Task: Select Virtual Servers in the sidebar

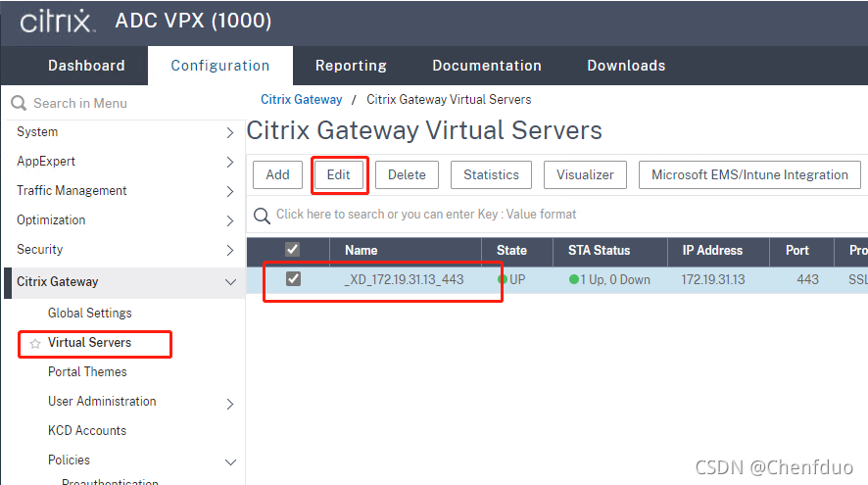Action: pyautogui.click(x=89, y=342)
